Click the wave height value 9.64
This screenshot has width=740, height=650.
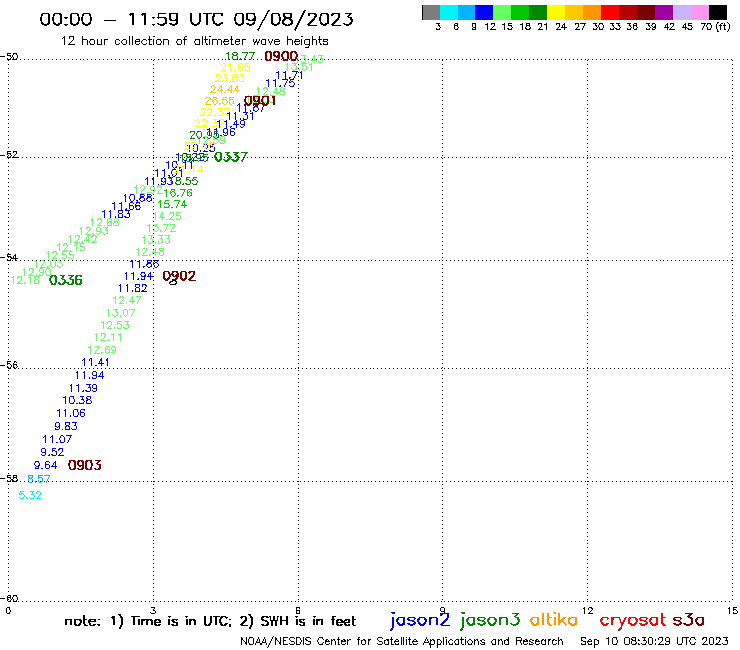tap(45, 465)
